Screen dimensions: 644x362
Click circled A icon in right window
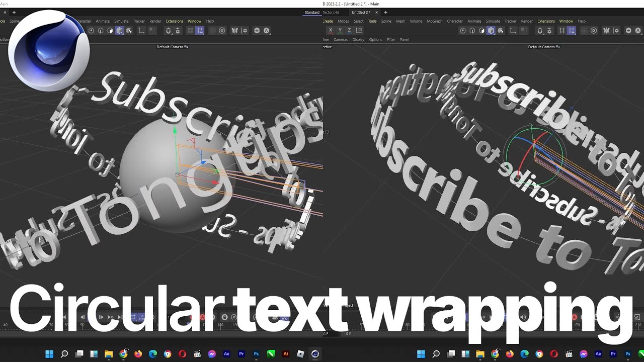tap(638, 31)
